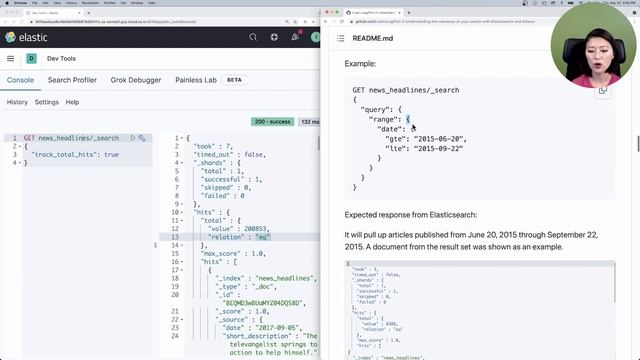This screenshot has width=640, height=360.
Task: Open the macOS Window menu
Action: (137, 3)
